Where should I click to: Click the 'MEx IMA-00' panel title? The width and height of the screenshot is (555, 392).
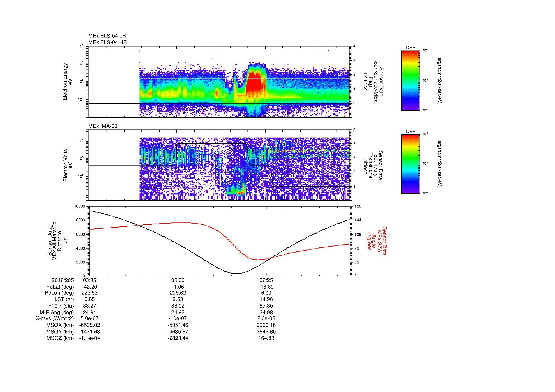[x=103, y=126]
